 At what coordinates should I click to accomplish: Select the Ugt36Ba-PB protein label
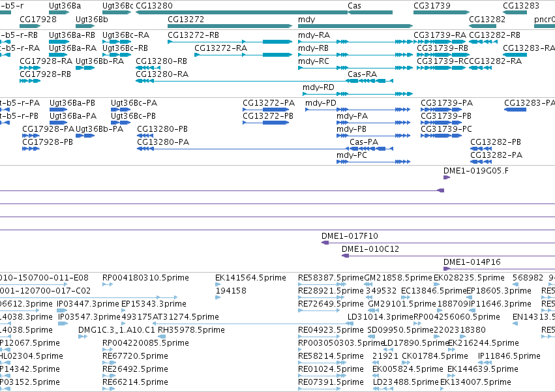click(72, 103)
